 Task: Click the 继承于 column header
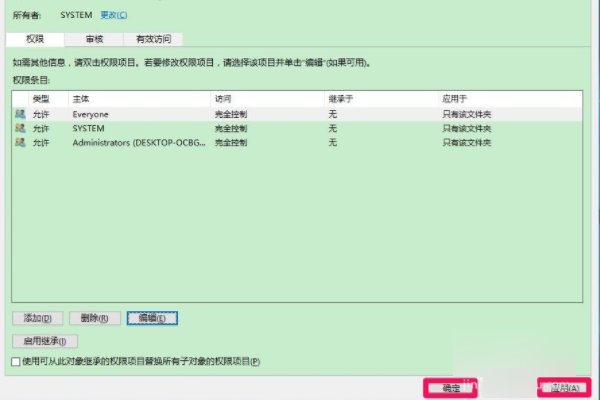(x=381, y=99)
